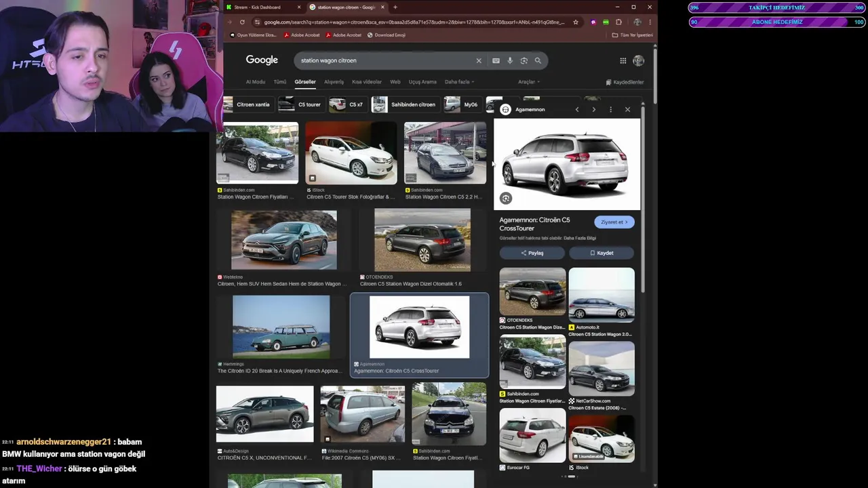Expand the Daha fazla dropdown

click(x=459, y=82)
